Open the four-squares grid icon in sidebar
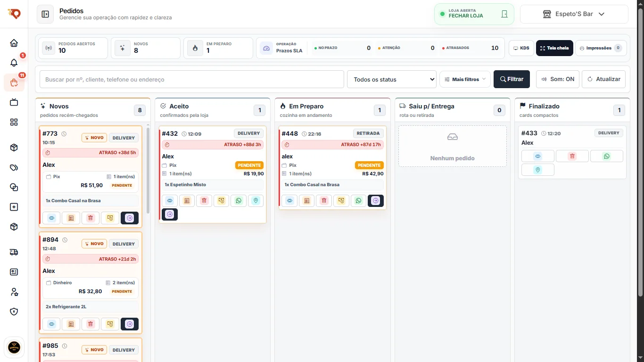644x362 pixels. pos(14,122)
